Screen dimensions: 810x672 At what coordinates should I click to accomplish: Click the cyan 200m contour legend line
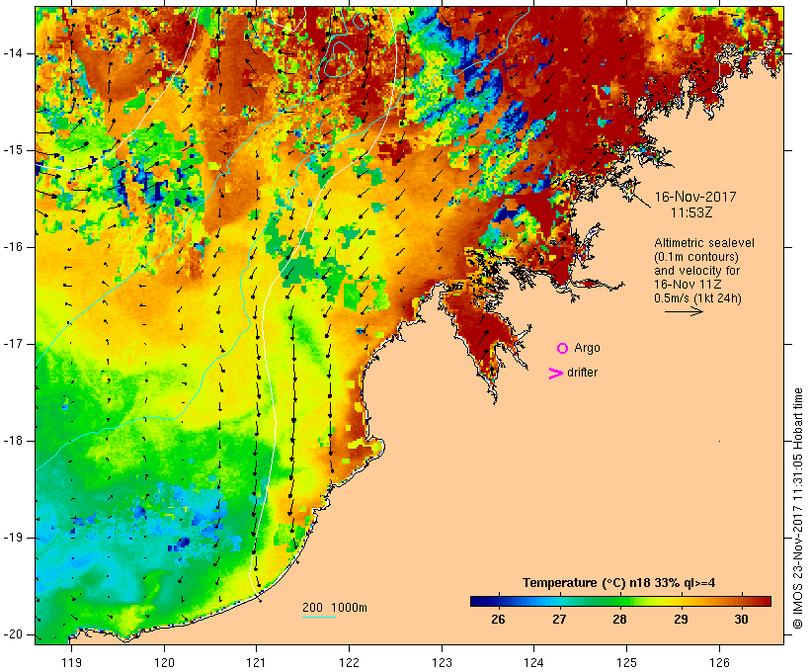(x=319, y=617)
